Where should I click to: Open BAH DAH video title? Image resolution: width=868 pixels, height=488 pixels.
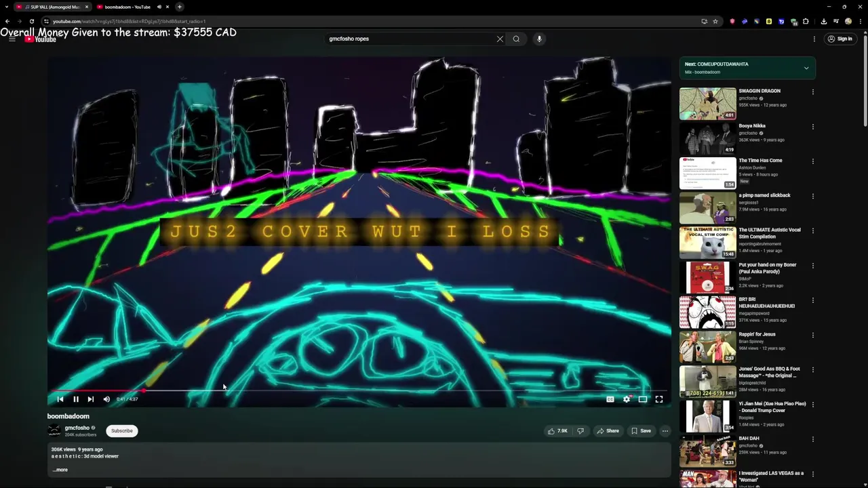pos(749,439)
